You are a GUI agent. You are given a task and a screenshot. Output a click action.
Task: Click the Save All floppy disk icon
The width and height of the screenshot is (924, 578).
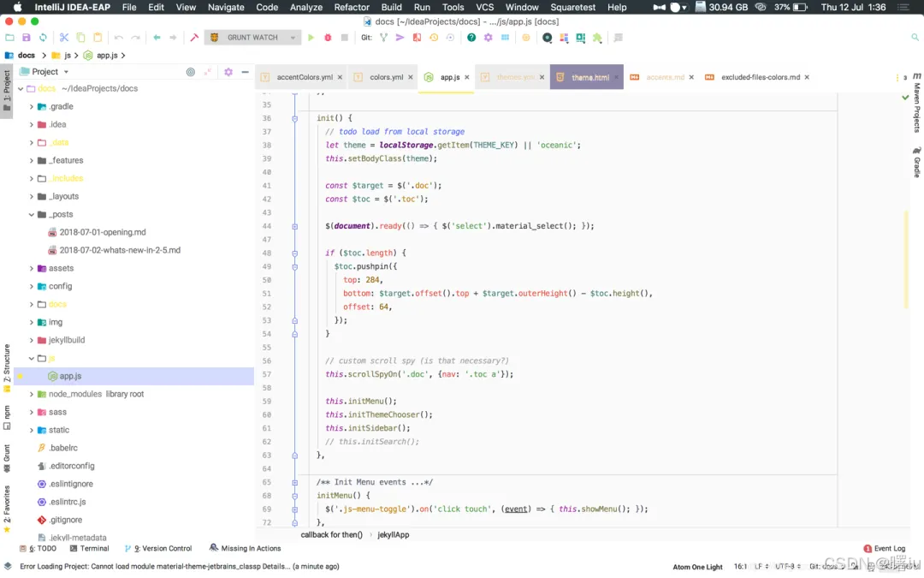tap(27, 38)
